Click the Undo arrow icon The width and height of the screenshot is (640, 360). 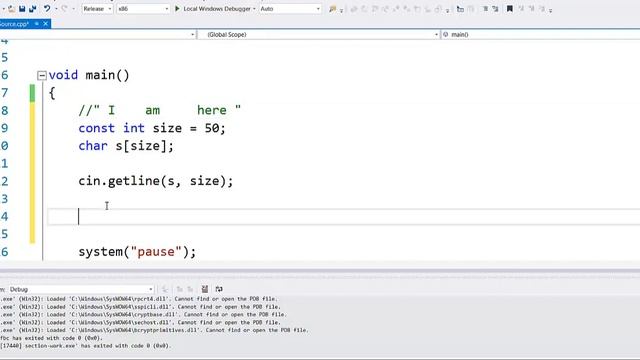(x=47, y=8)
